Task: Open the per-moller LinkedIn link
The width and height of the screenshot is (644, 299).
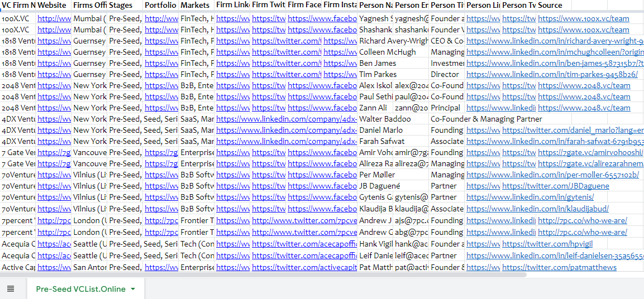Action: click(553, 175)
